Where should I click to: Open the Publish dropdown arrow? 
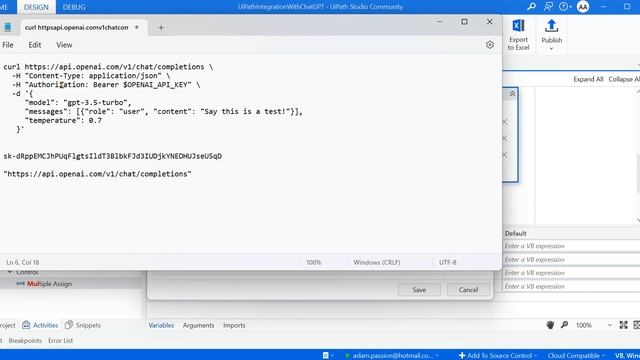coord(551,49)
